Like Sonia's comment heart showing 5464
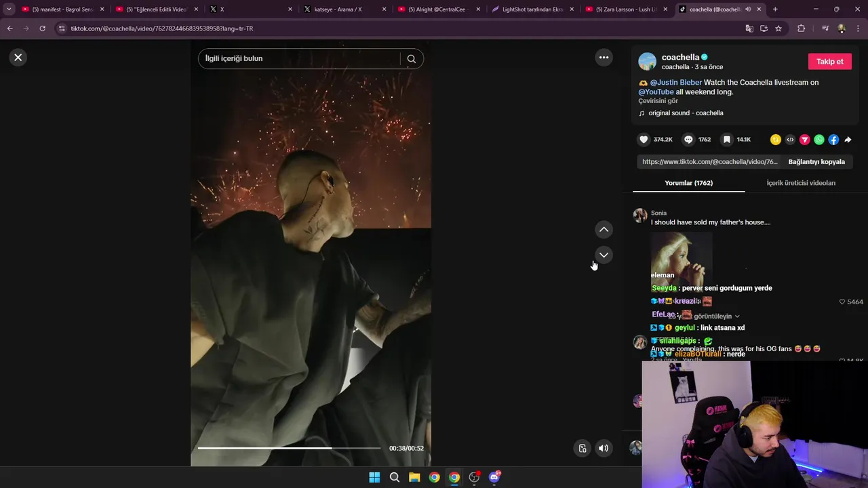868x488 pixels. (x=842, y=302)
